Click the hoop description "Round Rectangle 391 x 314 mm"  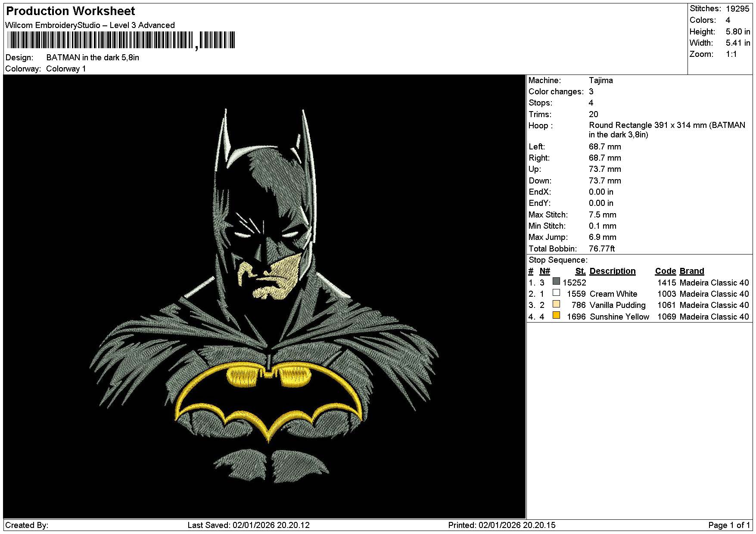point(648,125)
